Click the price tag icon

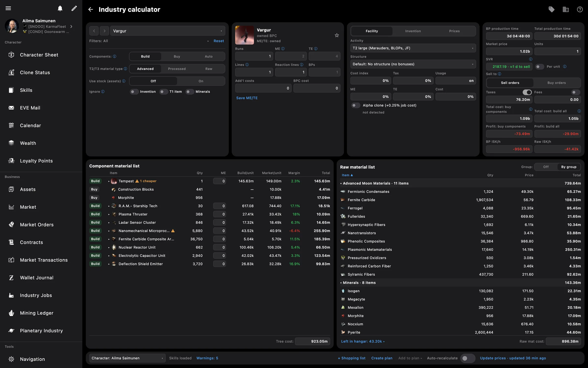coord(551,9)
